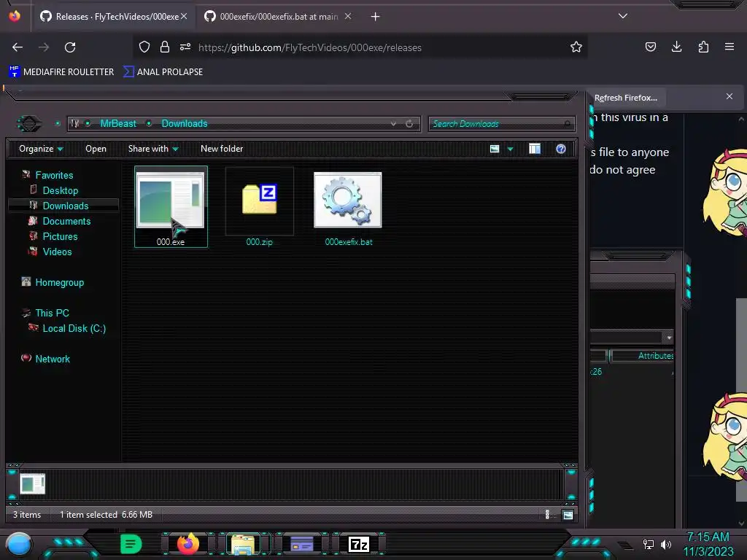Go back in Firefox history
This screenshot has height=560, width=747.
[x=18, y=47]
